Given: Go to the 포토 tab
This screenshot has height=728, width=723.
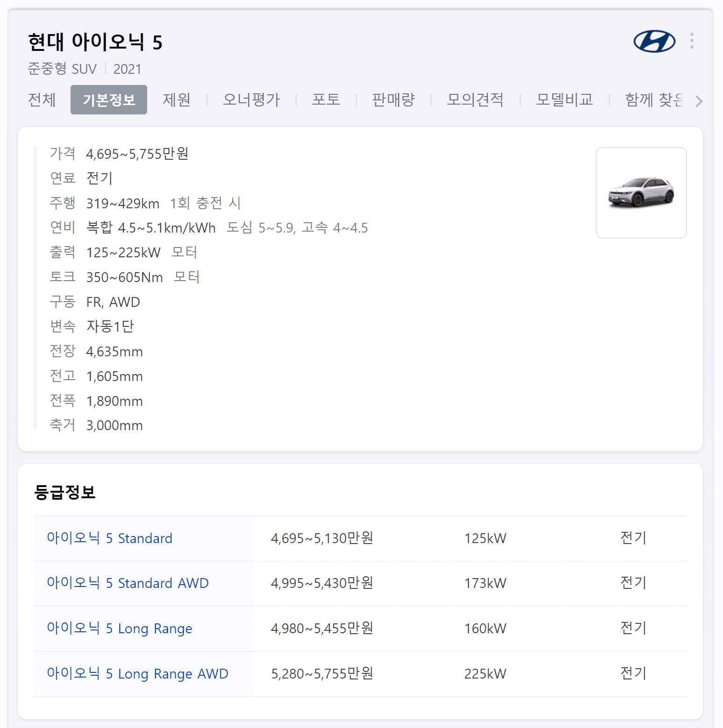Looking at the screenshot, I should click(x=326, y=99).
